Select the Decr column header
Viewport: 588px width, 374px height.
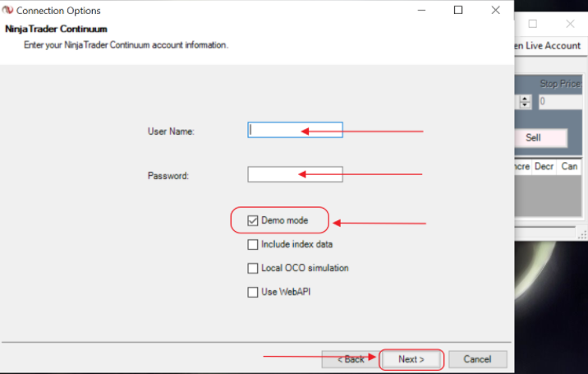[544, 166]
